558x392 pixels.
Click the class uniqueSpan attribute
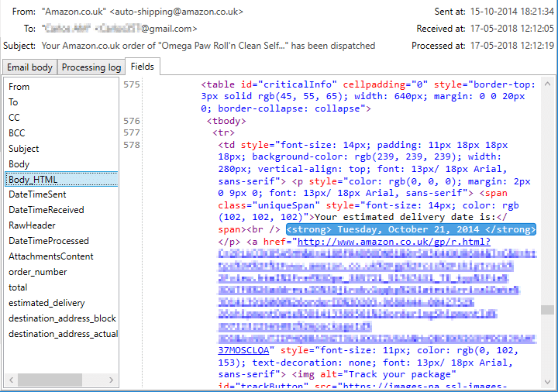pos(269,205)
